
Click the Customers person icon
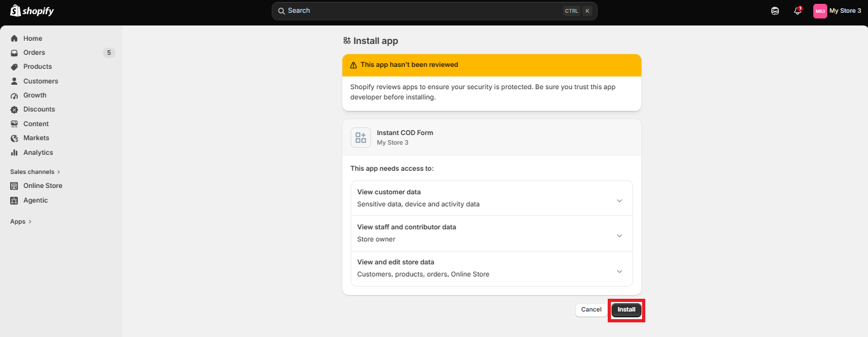(x=15, y=81)
